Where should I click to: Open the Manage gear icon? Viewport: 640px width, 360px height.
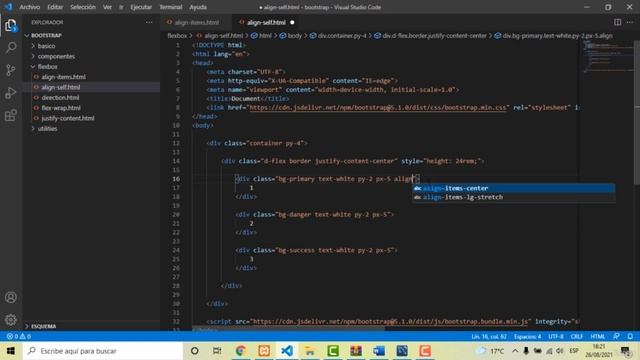tap(11, 320)
